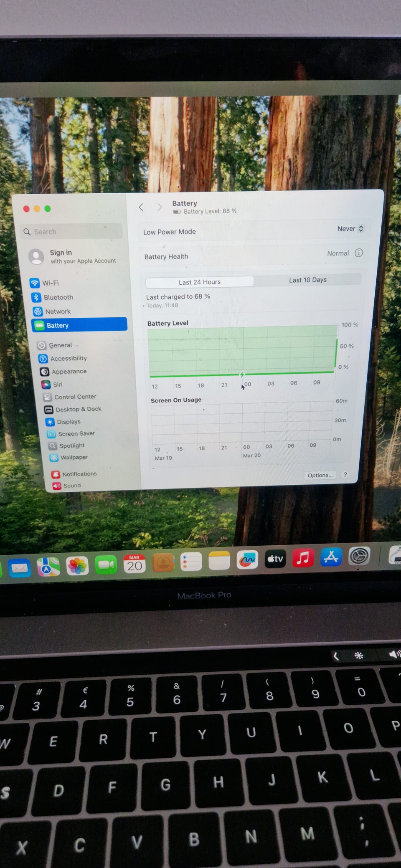Click the Battery Level: 68 % subtitle
The height and width of the screenshot is (868, 401).
[210, 211]
